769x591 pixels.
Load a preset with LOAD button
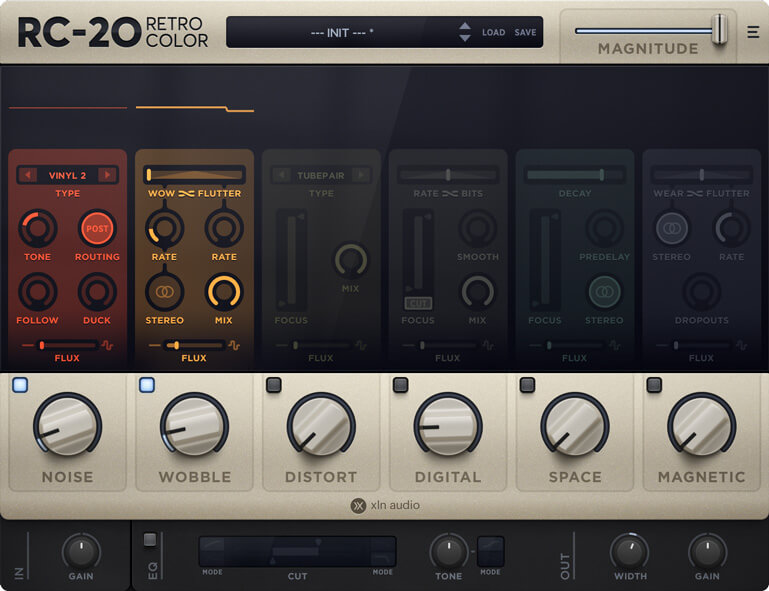click(493, 32)
